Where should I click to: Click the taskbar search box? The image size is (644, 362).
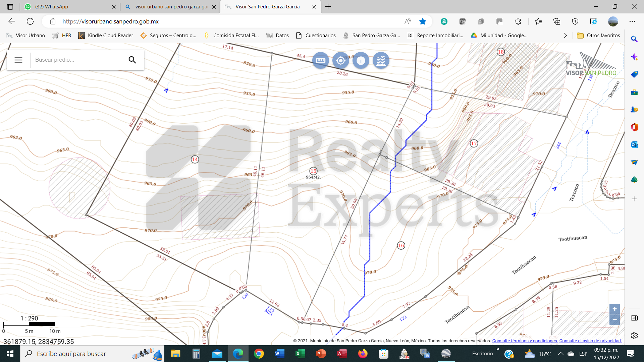pos(92,354)
